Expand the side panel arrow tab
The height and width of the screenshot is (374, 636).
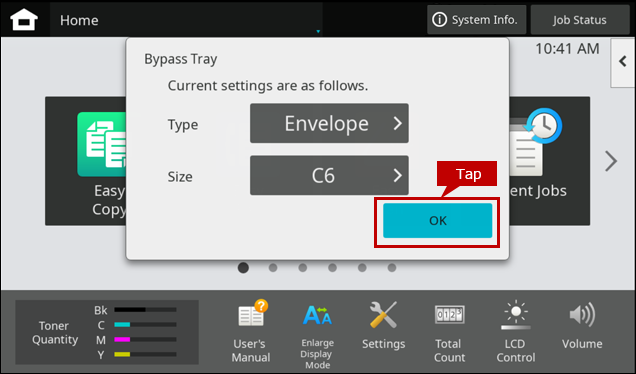pyautogui.click(x=623, y=62)
